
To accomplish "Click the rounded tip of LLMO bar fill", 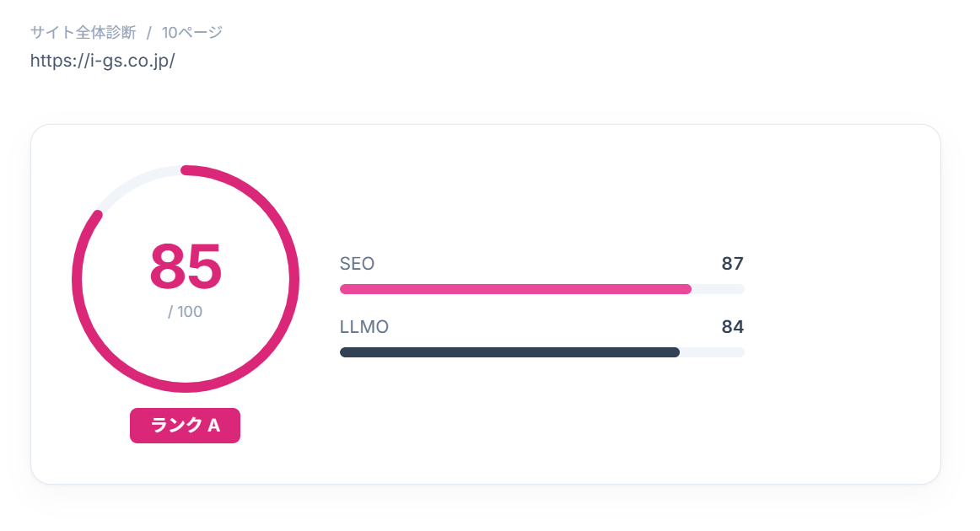I will (x=676, y=352).
